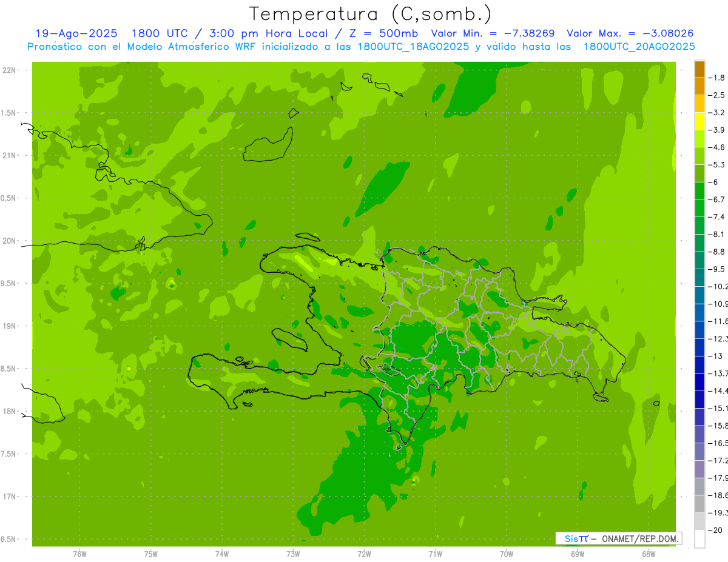
Task: Click the 70W longitude axis label
Action: (507, 554)
